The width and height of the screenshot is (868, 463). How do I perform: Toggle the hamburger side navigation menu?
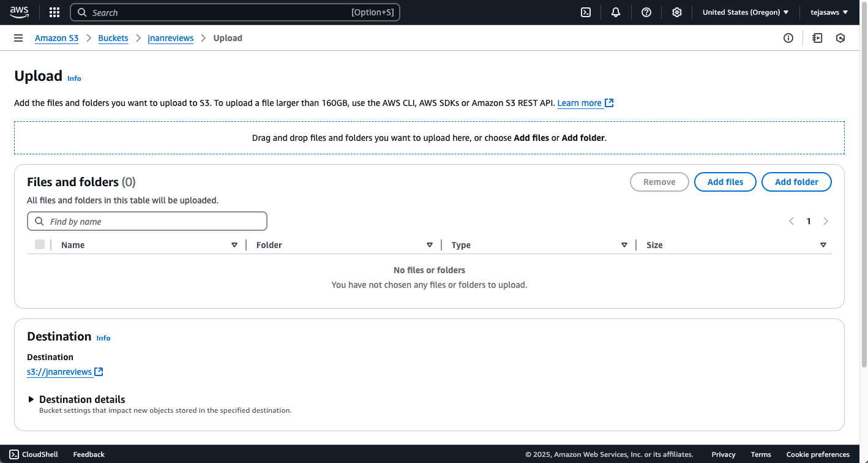(x=18, y=38)
